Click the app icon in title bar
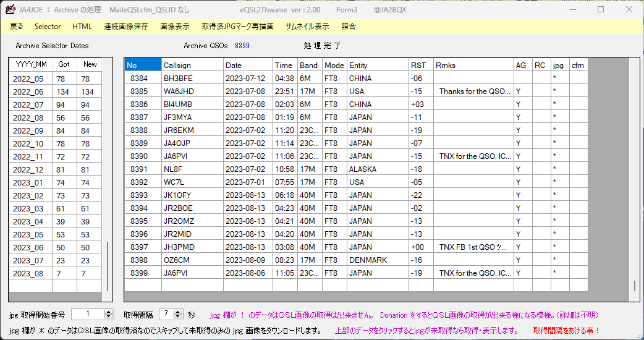This screenshot has height=340, width=644. tap(10, 9)
